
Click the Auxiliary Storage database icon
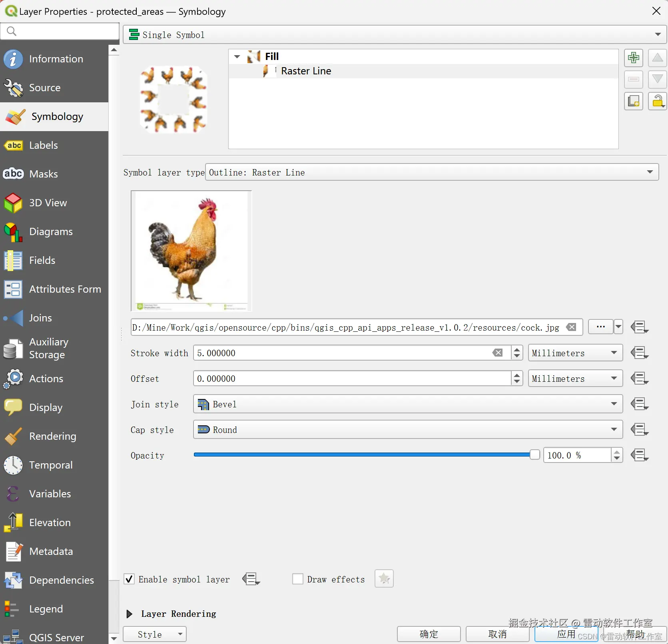[13, 349]
